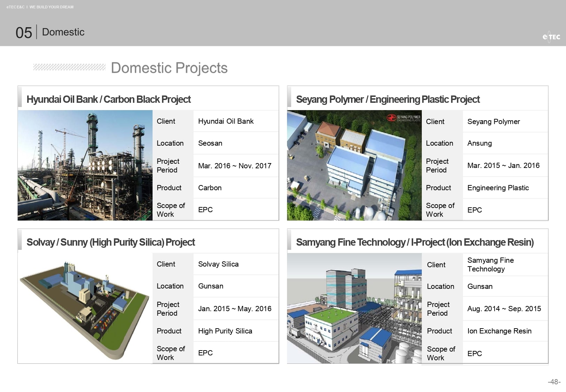Select 'Samyang Fine Technology / I-Project' title
Viewport: 566px width, 392px height.
tap(415, 242)
